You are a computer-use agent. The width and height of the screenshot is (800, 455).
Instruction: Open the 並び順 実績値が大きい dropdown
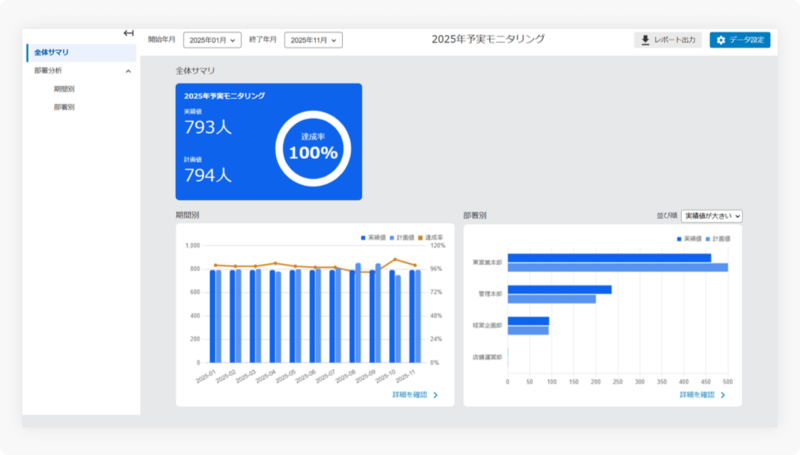pyautogui.click(x=712, y=216)
